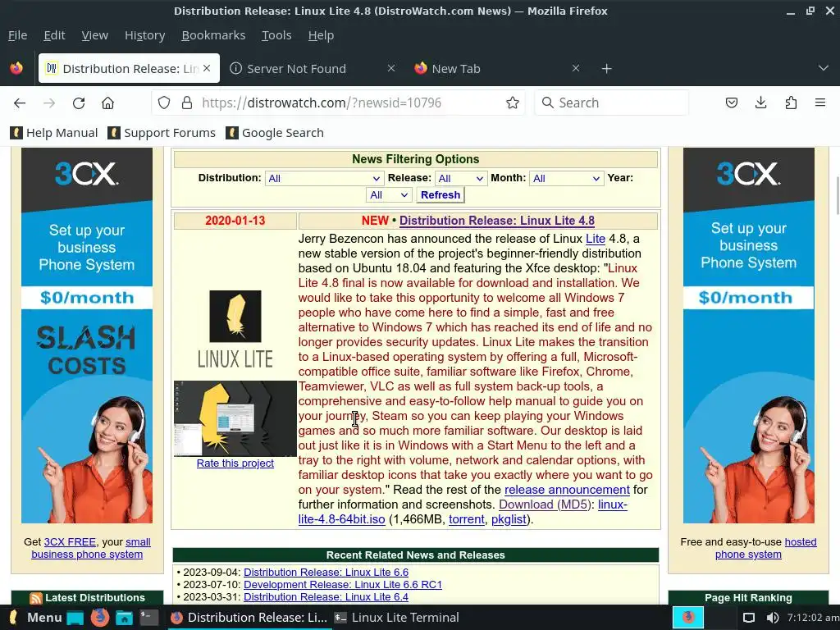Click the Search box in toolbar
The width and height of the screenshot is (840, 630).
tap(612, 103)
